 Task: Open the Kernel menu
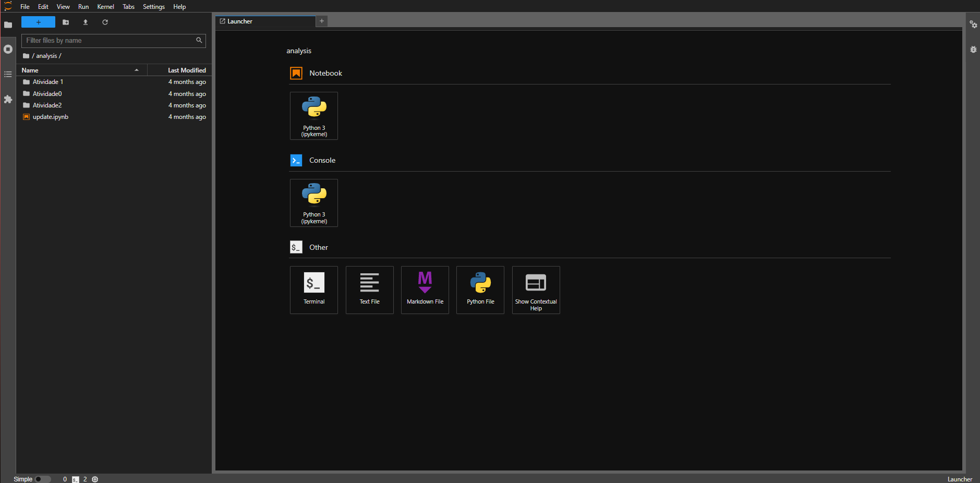[105, 7]
